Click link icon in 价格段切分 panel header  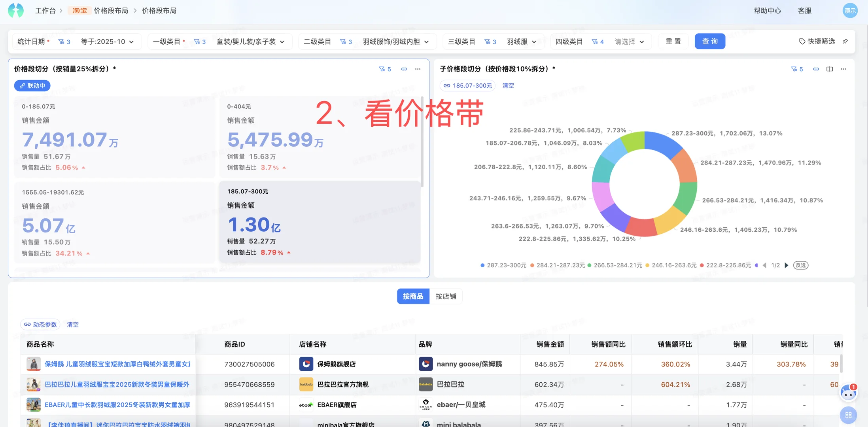(x=404, y=69)
